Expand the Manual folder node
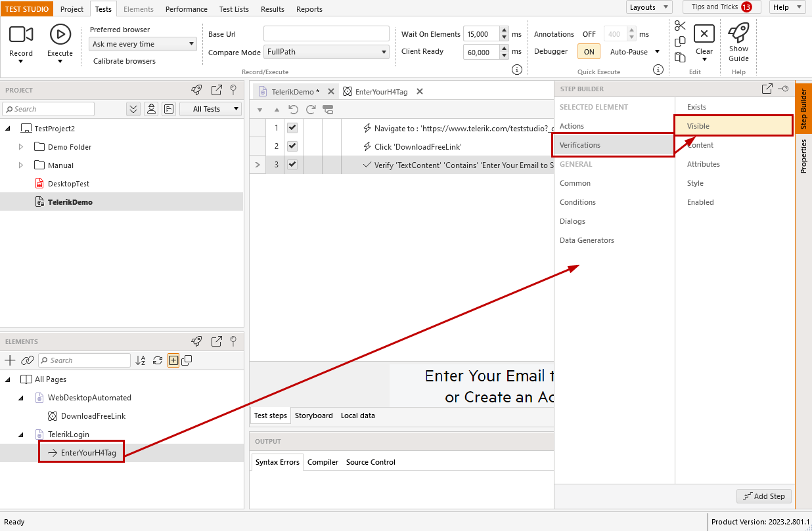This screenshot has height=531, width=812. click(20, 165)
